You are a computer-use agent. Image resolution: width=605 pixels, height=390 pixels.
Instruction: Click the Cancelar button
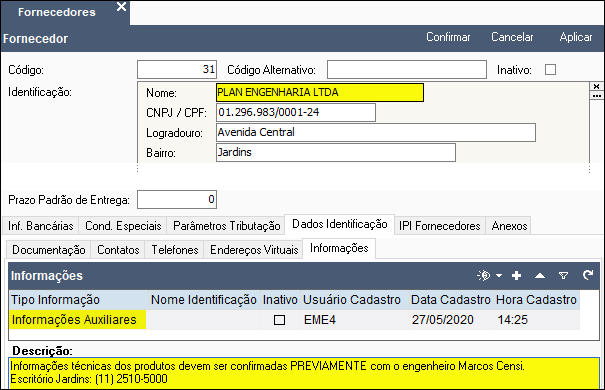click(512, 37)
